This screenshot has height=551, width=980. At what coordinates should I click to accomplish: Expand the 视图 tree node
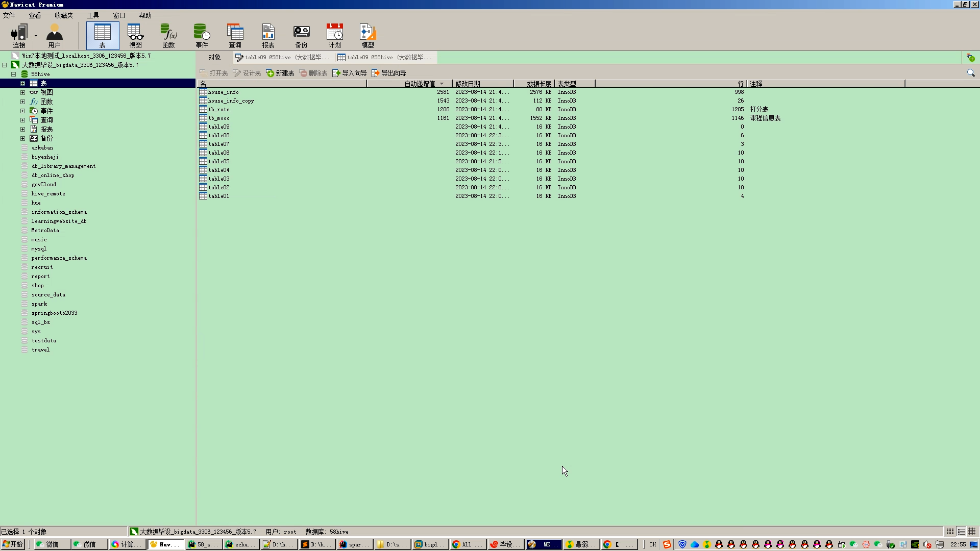[22, 92]
